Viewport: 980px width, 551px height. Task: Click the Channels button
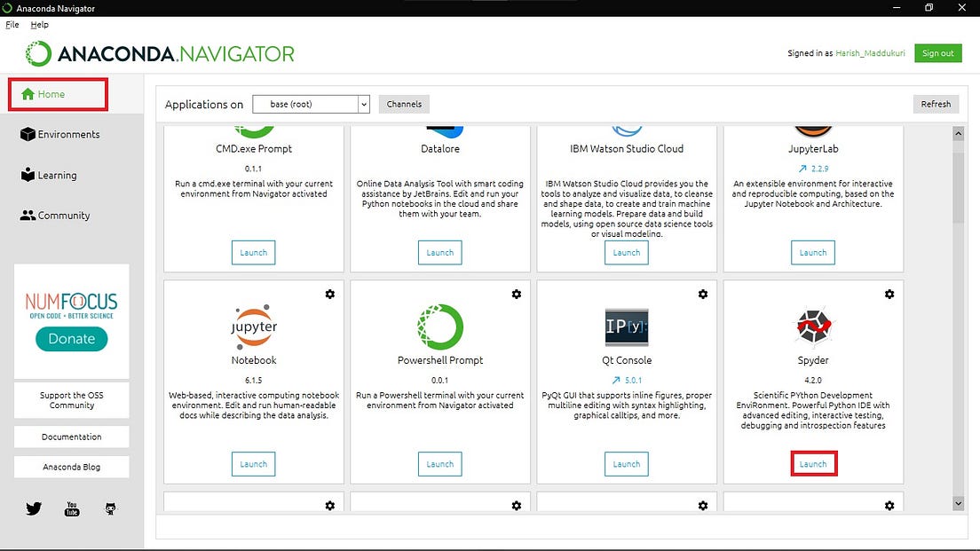click(x=404, y=105)
